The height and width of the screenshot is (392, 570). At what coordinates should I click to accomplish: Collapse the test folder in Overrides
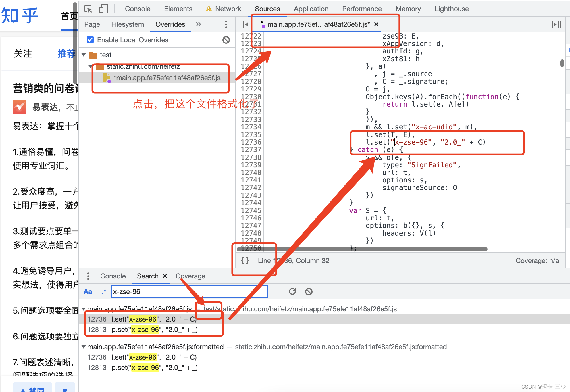[84, 55]
